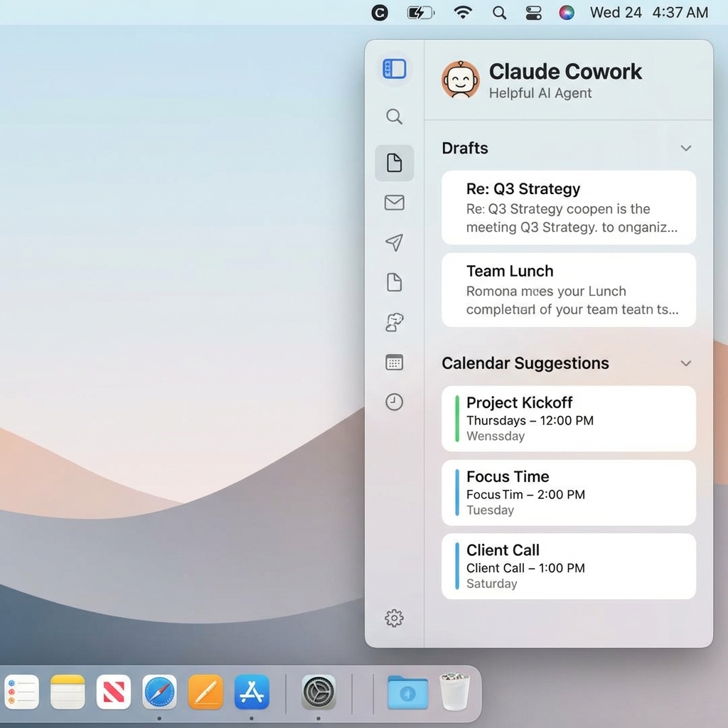Open the contacts icon in the sidebar
The height and width of the screenshot is (728, 728).
(x=395, y=322)
